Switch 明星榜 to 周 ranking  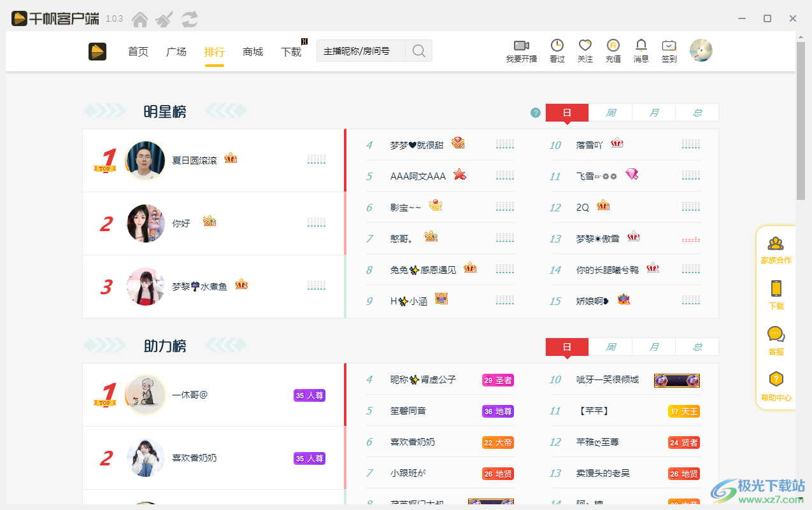click(x=610, y=113)
